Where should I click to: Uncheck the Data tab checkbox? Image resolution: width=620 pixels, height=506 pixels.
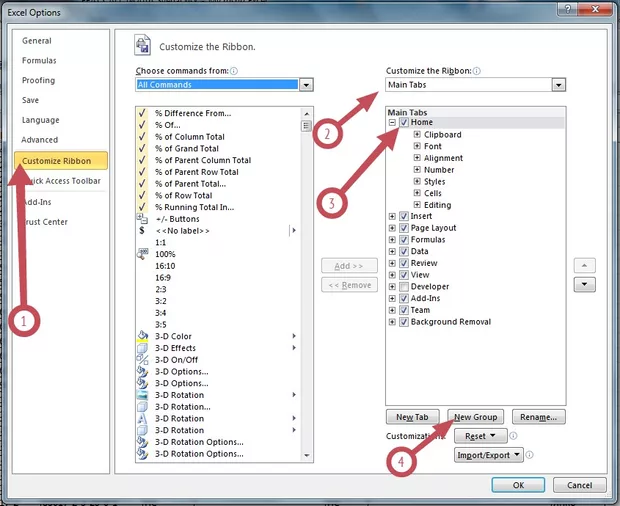[404, 251]
